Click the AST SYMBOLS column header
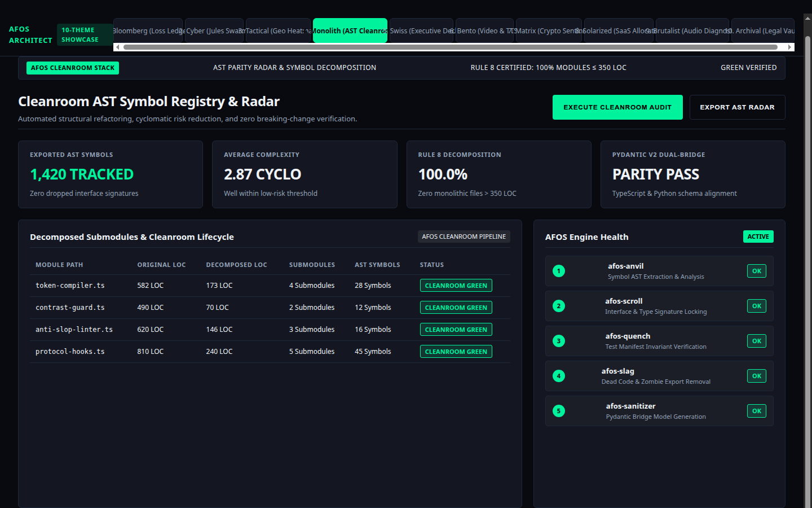Screen dimensions: 812x508 click(377, 265)
